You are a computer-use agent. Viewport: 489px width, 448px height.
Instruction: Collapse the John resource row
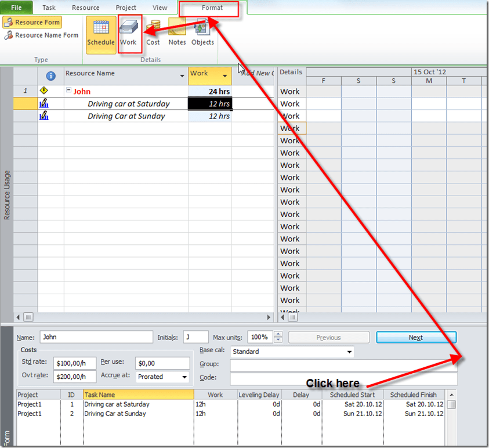[68, 91]
